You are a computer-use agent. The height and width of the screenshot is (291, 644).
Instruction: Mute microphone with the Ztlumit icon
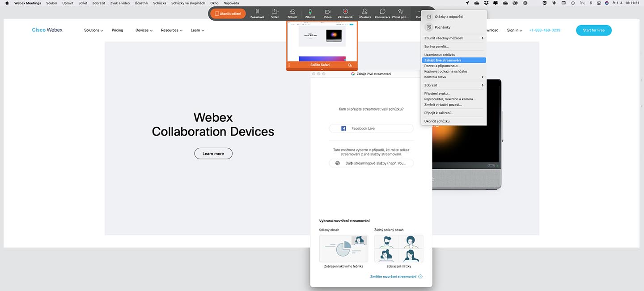click(310, 11)
